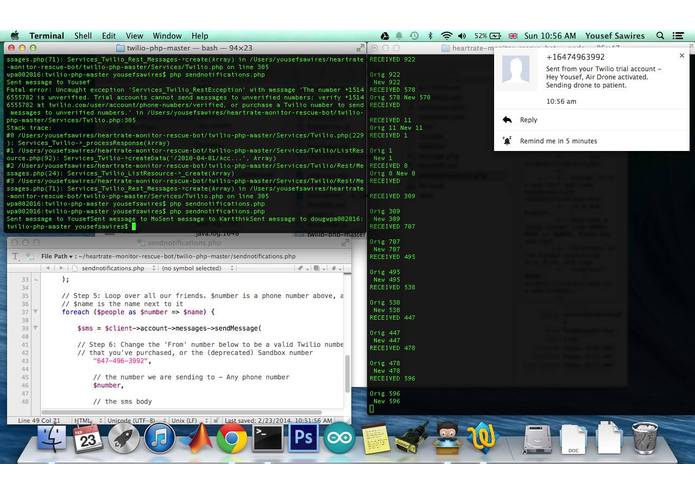Open Trash from the Dock
Screen dimensions: 695x494
click(x=644, y=438)
